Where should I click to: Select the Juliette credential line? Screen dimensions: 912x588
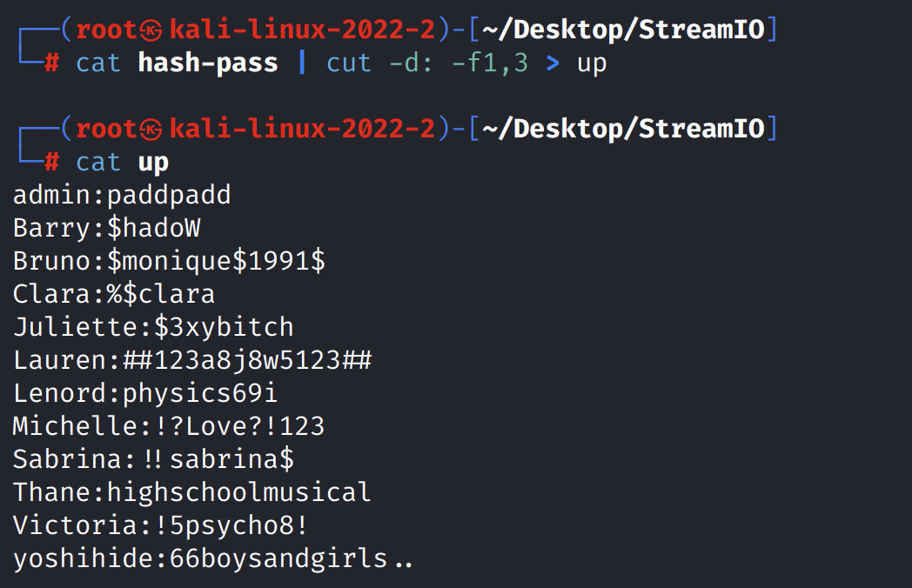coord(153,327)
